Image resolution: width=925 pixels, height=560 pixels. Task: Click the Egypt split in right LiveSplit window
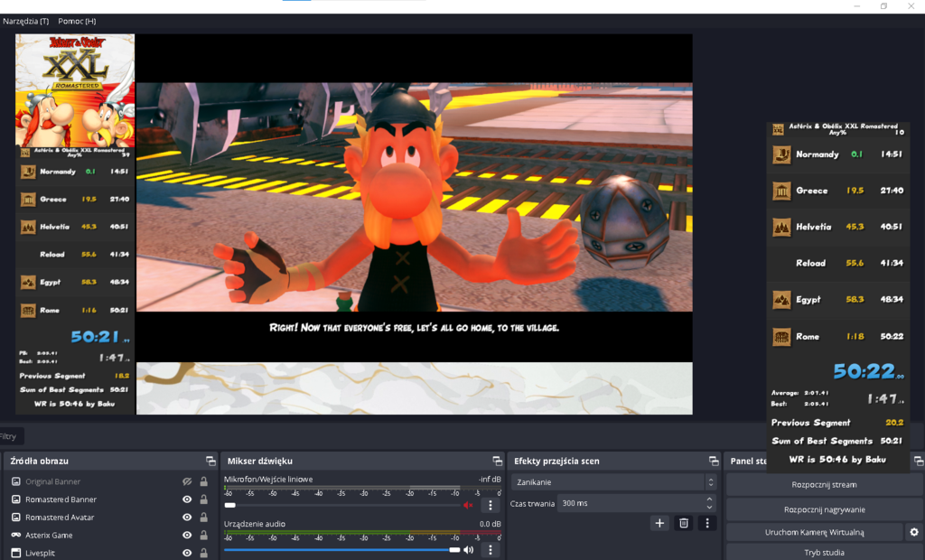coord(837,300)
